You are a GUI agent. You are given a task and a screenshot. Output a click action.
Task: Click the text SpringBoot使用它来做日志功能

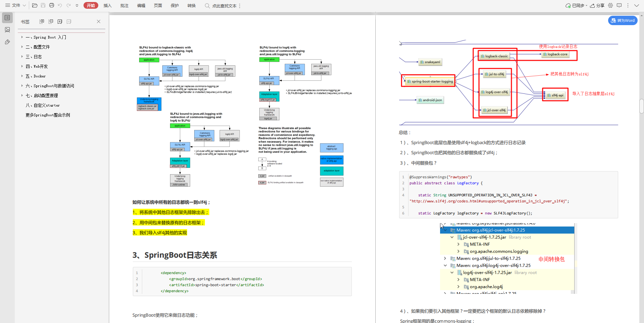click(165, 315)
